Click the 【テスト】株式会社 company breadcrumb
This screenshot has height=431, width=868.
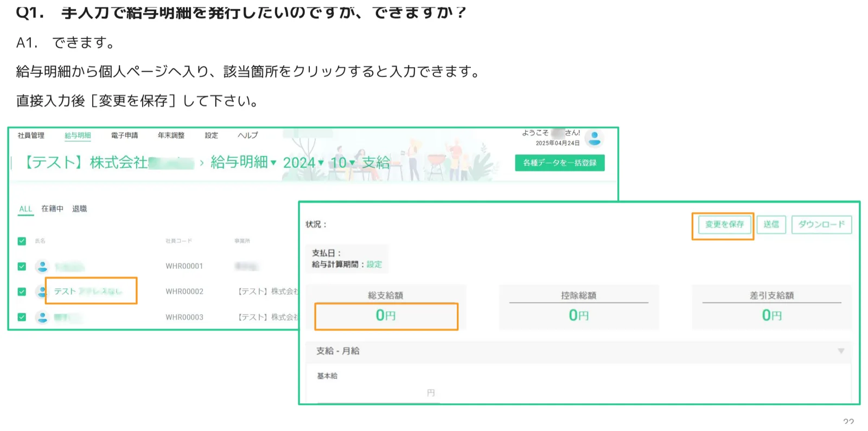pyautogui.click(x=107, y=163)
